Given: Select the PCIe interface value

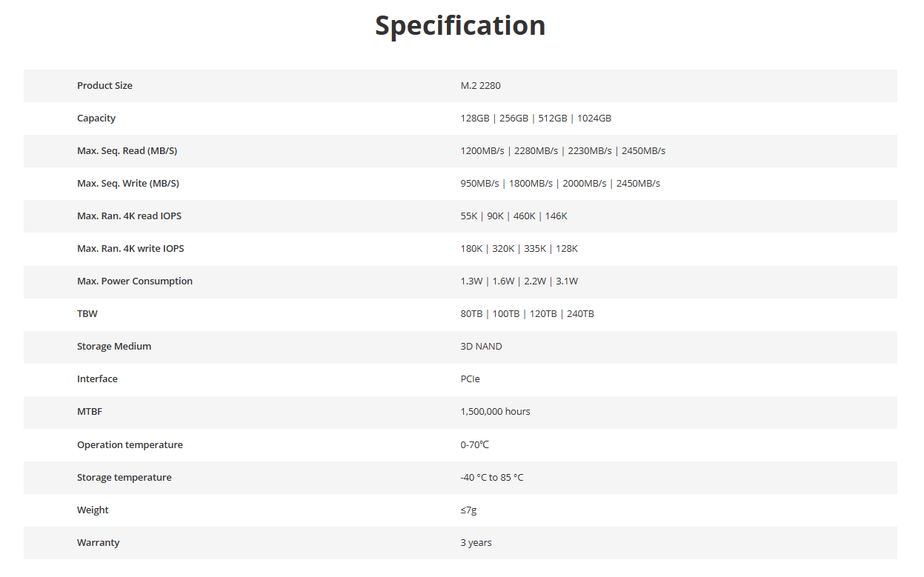Looking at the screenshot, I should coord(470,379).
